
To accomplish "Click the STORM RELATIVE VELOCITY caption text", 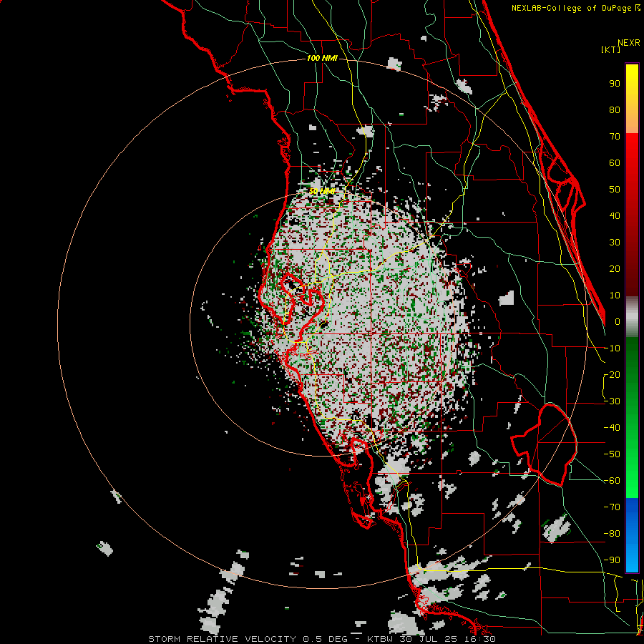I will click(x=222, y=639).
